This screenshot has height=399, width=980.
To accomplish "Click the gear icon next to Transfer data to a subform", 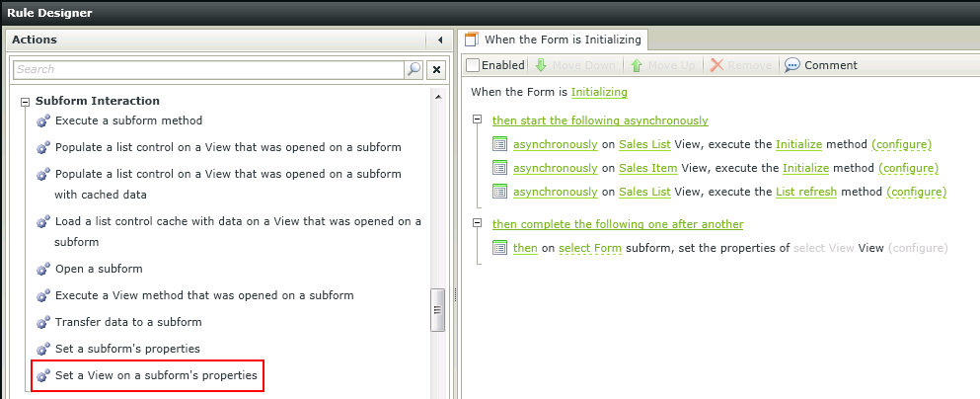I will pyautogui.click(x=43, y=323).
